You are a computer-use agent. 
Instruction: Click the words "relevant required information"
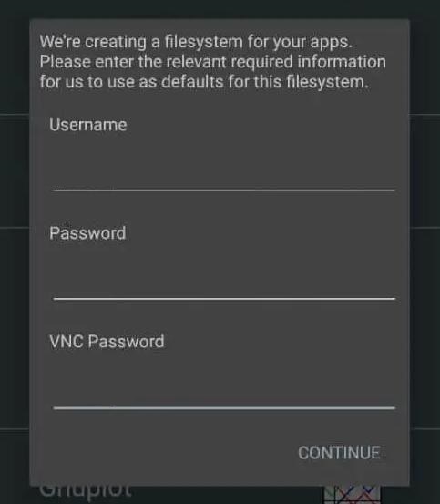point(276,62)
